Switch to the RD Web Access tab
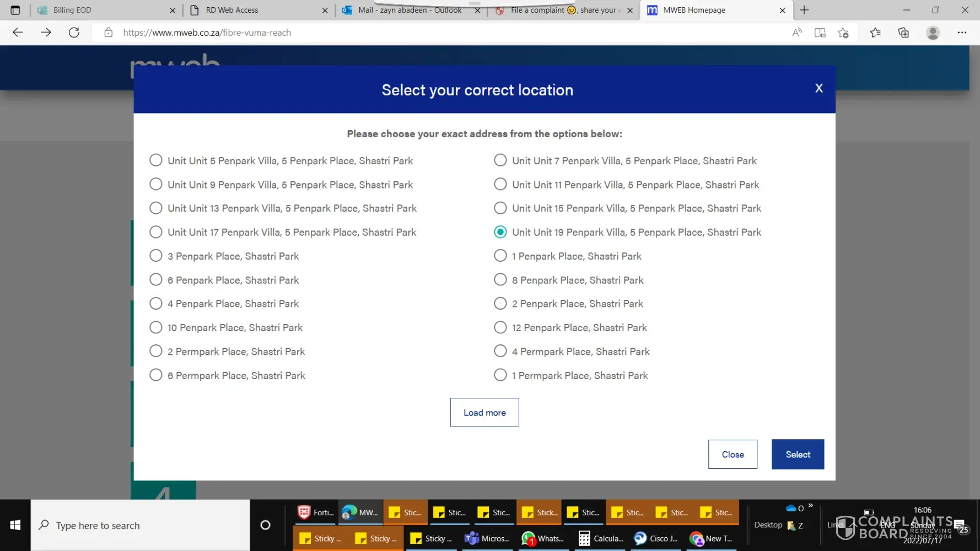The width and height of the screenshot is (980, 551). tap(259, 10)
